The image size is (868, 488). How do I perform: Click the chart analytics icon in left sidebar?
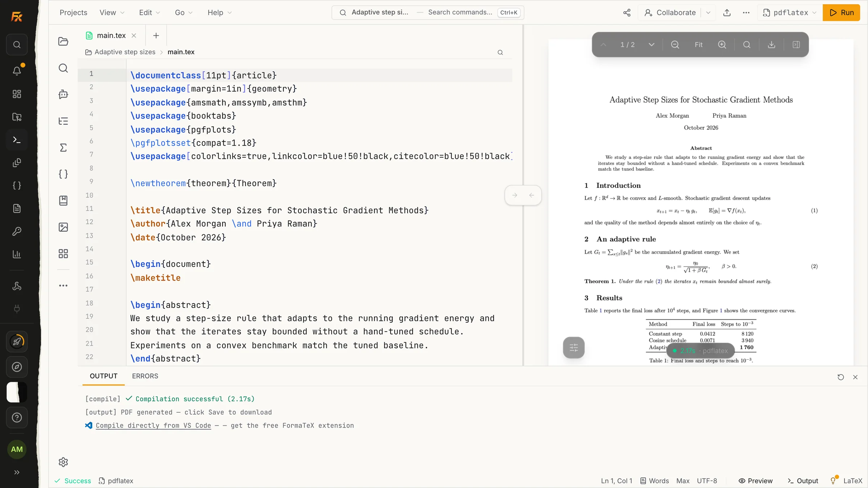click(17, 254)
